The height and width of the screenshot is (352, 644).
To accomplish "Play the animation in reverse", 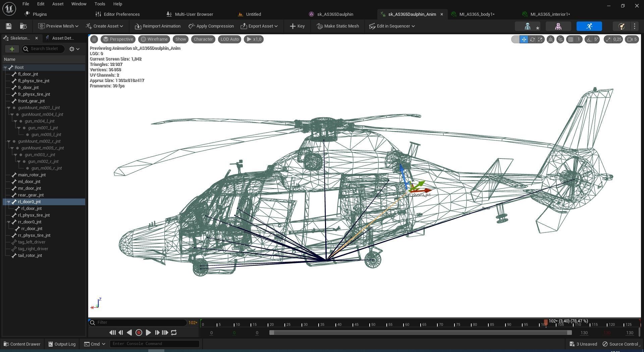I will pyautogui.click(x=129, y=333).
